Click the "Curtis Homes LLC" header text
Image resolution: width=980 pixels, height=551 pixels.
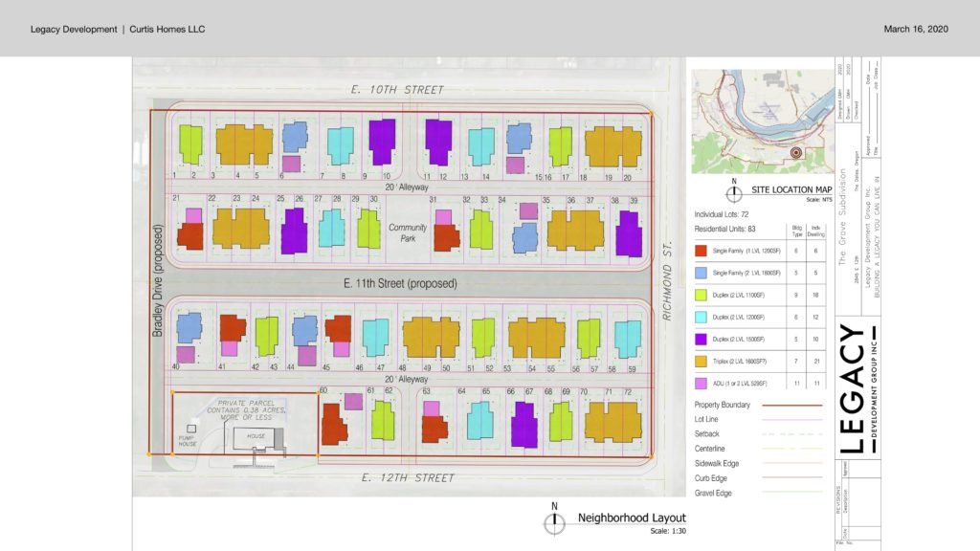pyautogui.click(x=167, y=30)
